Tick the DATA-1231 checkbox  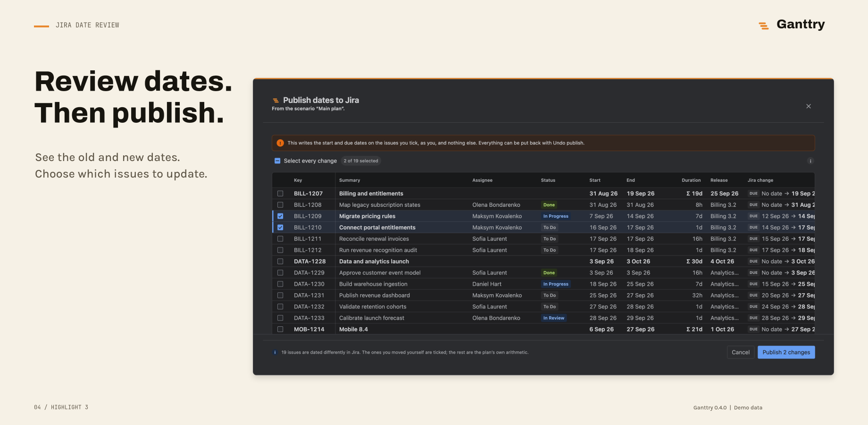point(280,296)
